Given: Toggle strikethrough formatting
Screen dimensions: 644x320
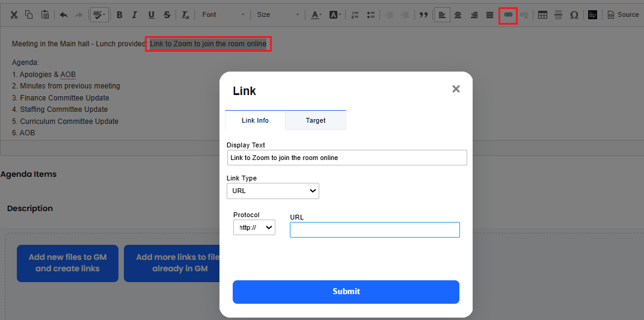Looking at the screenshot, I should [x=167, y=15].
